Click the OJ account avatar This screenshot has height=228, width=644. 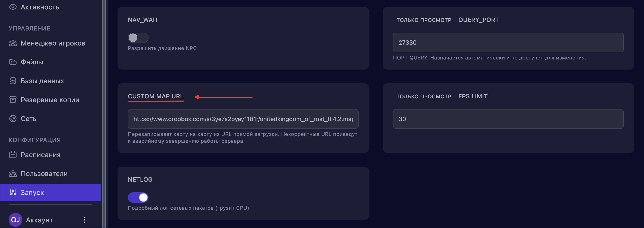(15, 220)
